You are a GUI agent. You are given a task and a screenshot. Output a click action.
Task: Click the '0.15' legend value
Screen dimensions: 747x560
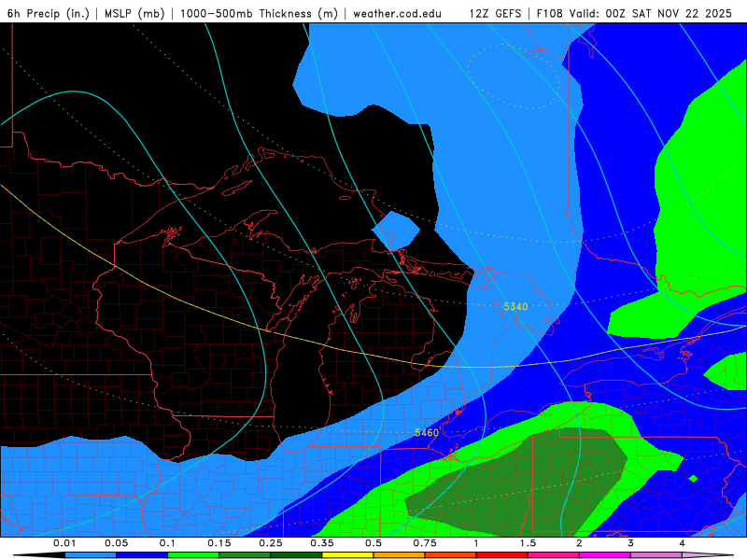pyautogui.click(x=219, y=543)
